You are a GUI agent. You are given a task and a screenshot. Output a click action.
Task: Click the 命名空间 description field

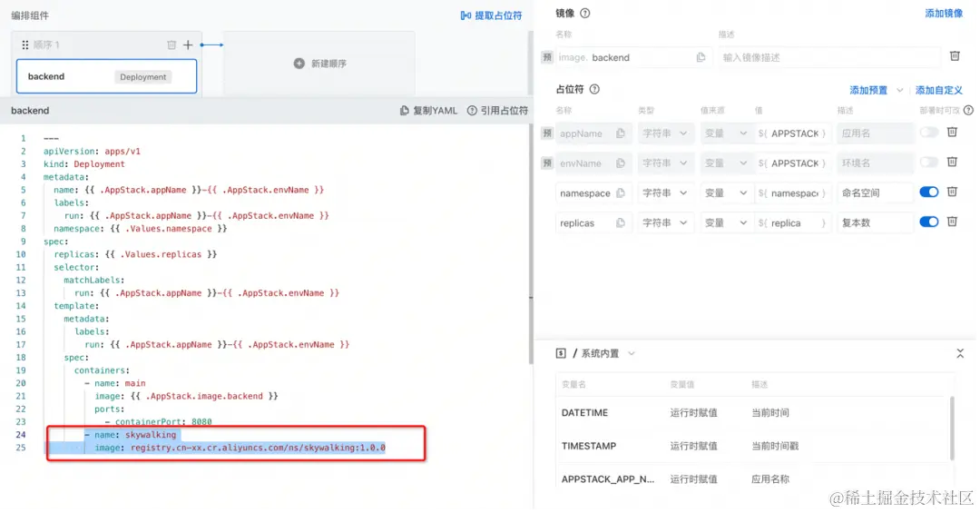875,193
